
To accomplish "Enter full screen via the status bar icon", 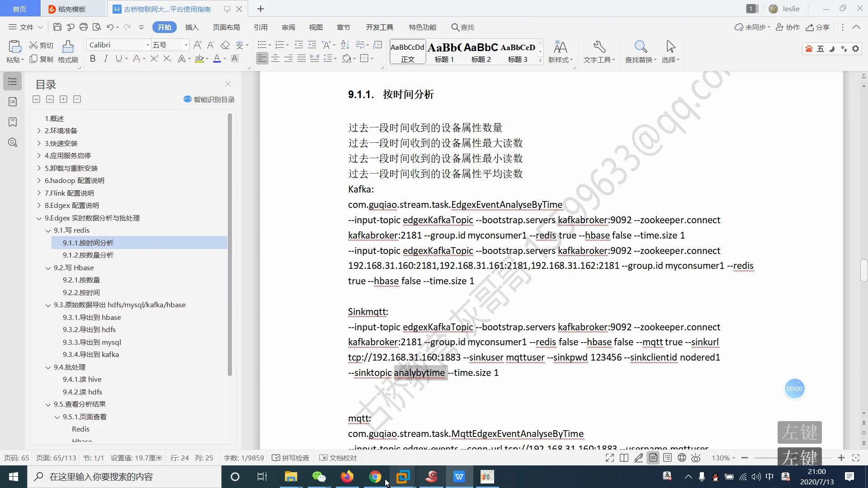I will (610, 458).
